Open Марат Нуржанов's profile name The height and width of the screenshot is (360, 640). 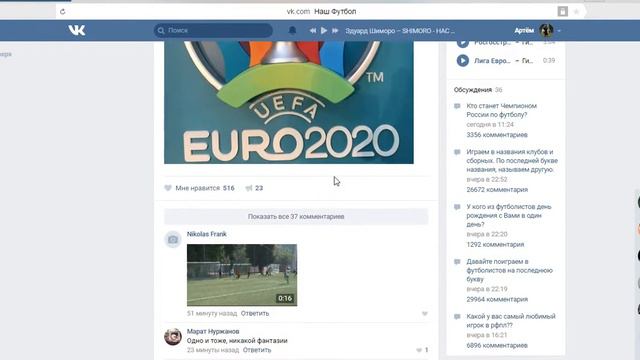pos(213,331)
